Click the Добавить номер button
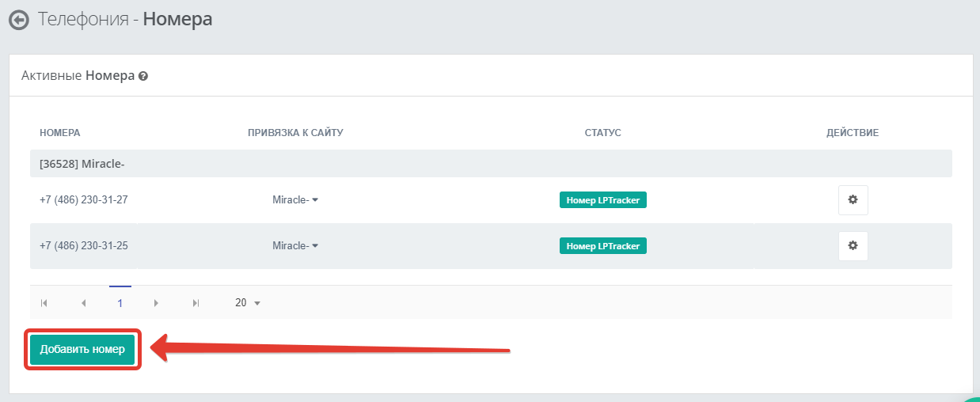The height and width of the screenshot is (402, 980). [82, 350]
